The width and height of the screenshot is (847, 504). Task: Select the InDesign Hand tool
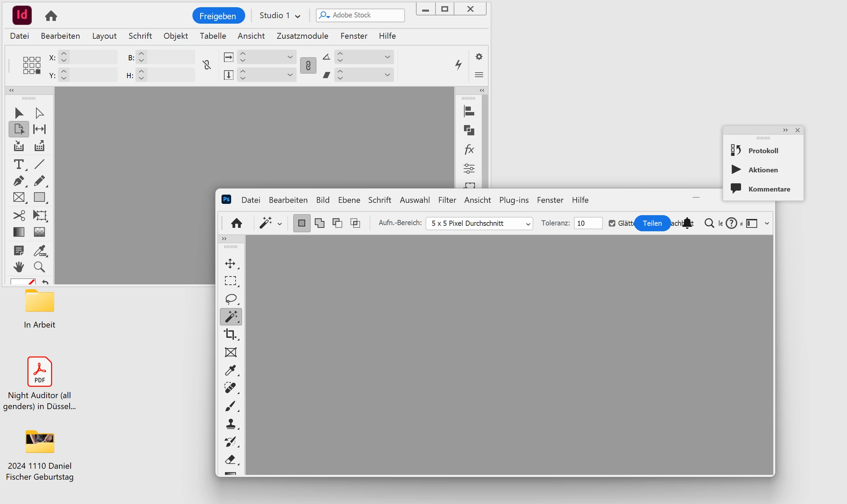point(19,267)
